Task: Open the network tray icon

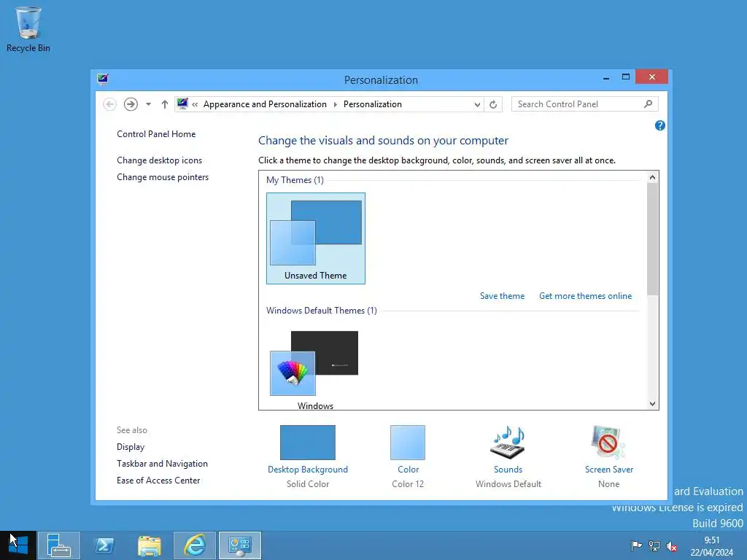Action: [654, 546]
